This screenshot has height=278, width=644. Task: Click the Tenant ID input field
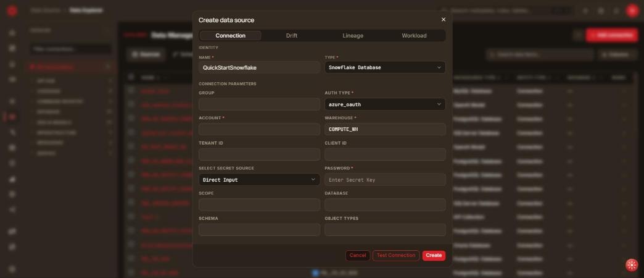259,154
